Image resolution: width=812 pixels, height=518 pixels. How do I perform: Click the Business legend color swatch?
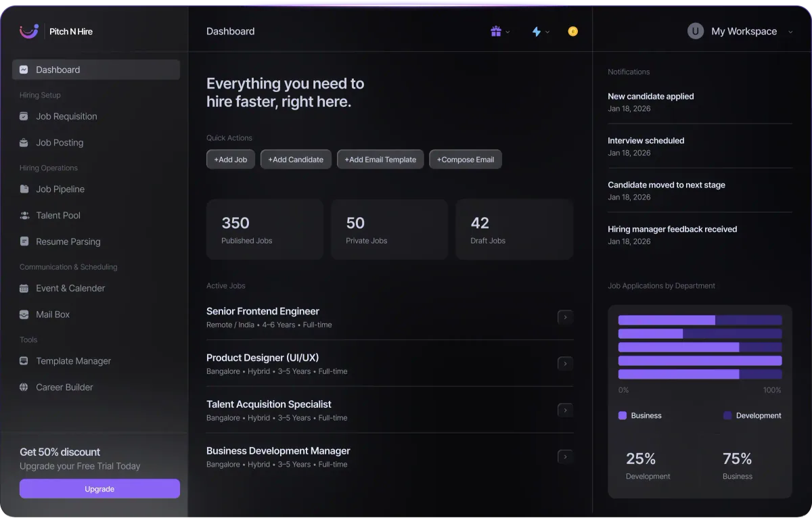point(623,416)
